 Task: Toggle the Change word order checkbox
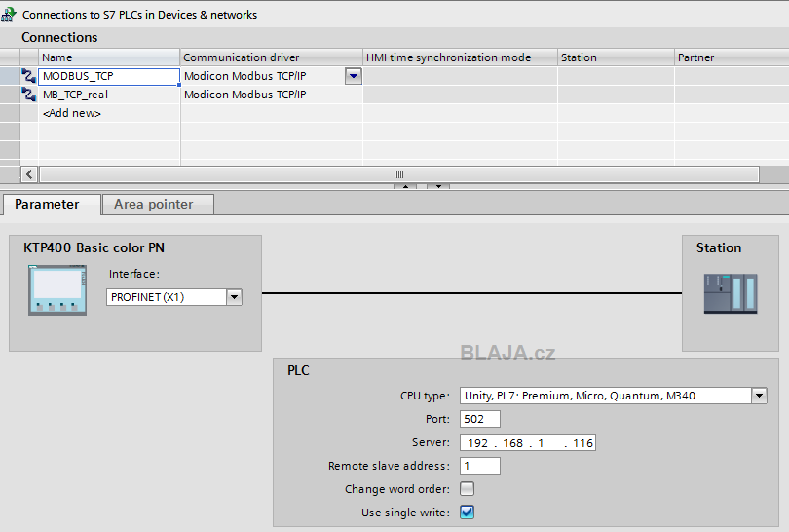point(467,489)
